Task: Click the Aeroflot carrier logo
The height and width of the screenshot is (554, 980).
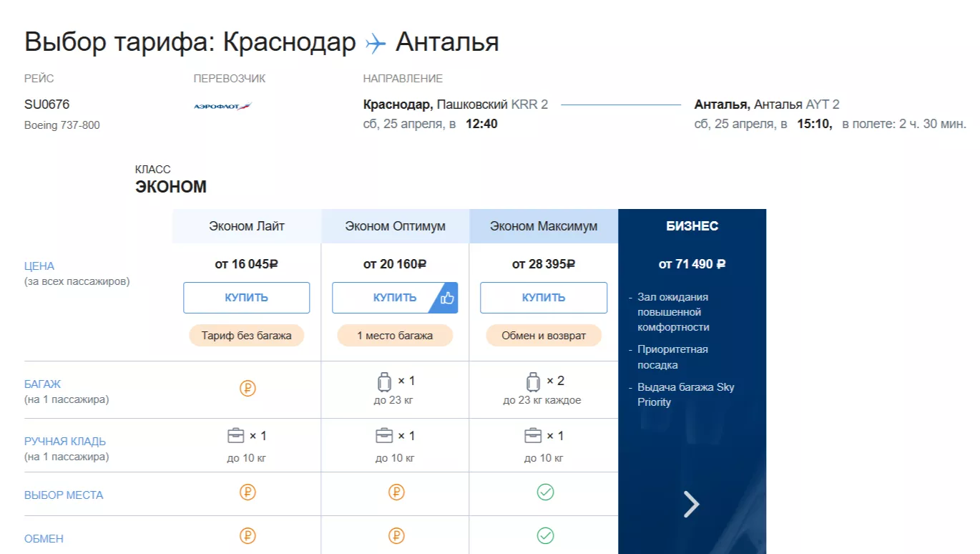Action: 222,106
